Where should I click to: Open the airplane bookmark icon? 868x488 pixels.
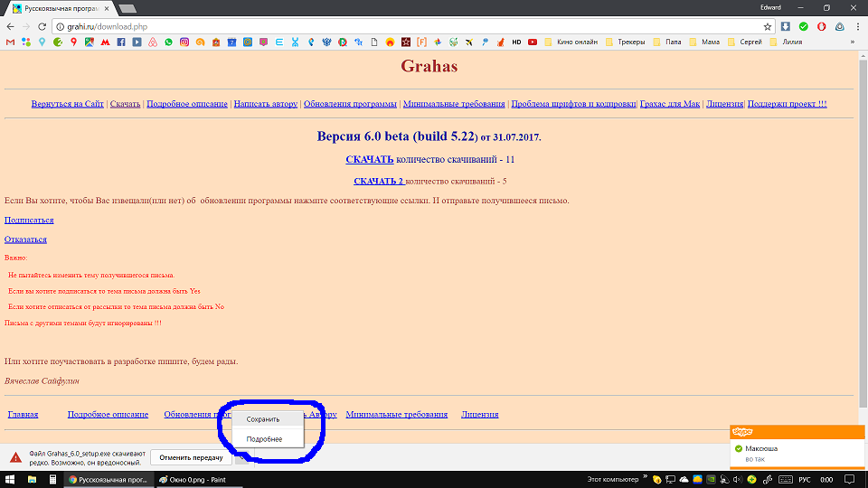pyautogui.click(x=469, y=42)
